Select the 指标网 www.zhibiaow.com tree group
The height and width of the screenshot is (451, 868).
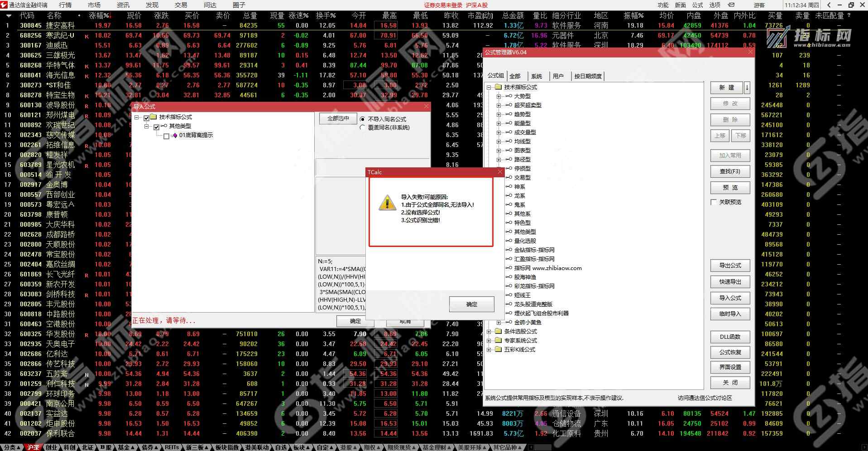[x=547, y=268]
